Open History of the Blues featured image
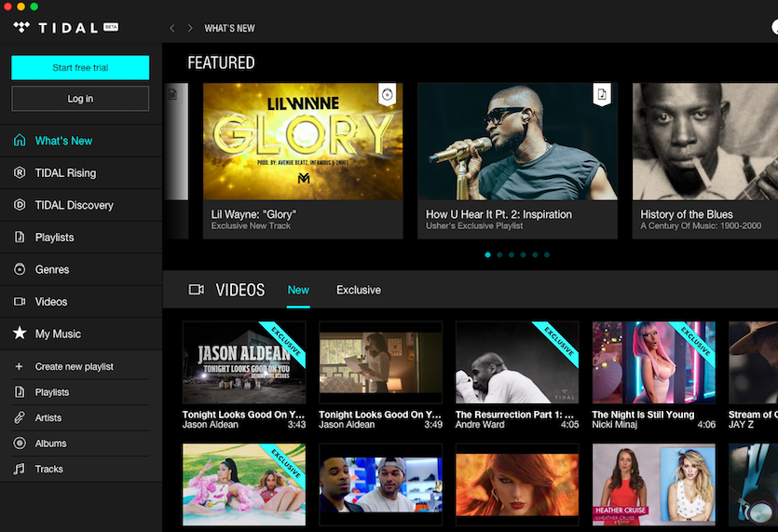The width and height of the screenshot is (778, 532). click(x=705, y=142)
